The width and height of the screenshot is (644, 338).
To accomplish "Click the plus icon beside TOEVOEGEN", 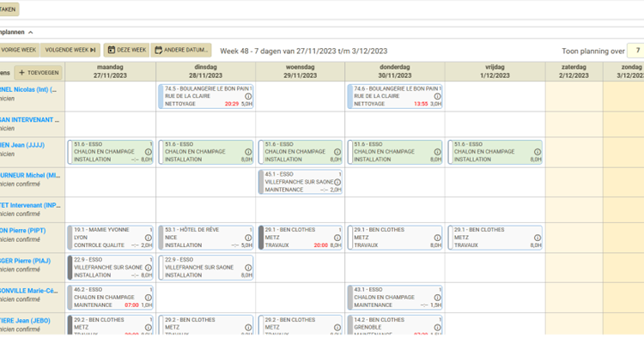I will coord(22,73).
